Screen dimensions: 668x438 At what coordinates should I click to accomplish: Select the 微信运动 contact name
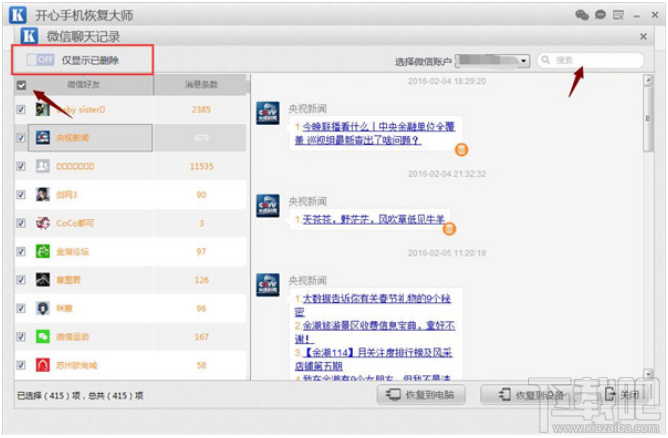(x=72, y=337)
